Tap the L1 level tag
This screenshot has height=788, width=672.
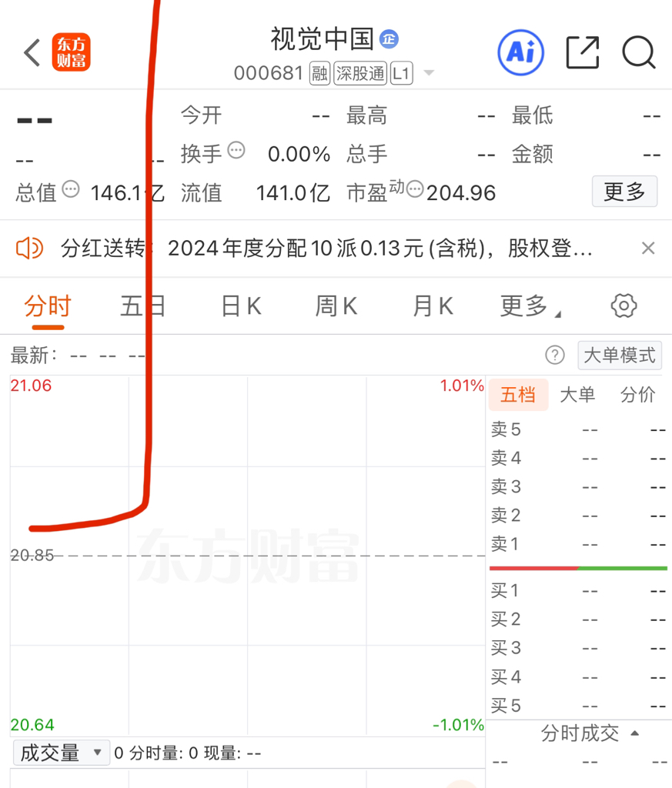point(402,73)
